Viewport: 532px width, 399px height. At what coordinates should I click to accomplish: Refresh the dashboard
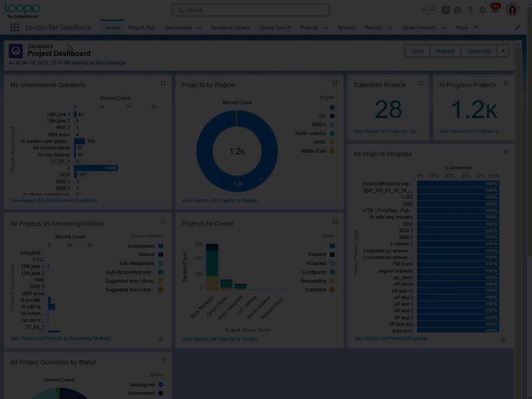pos(445,51)
